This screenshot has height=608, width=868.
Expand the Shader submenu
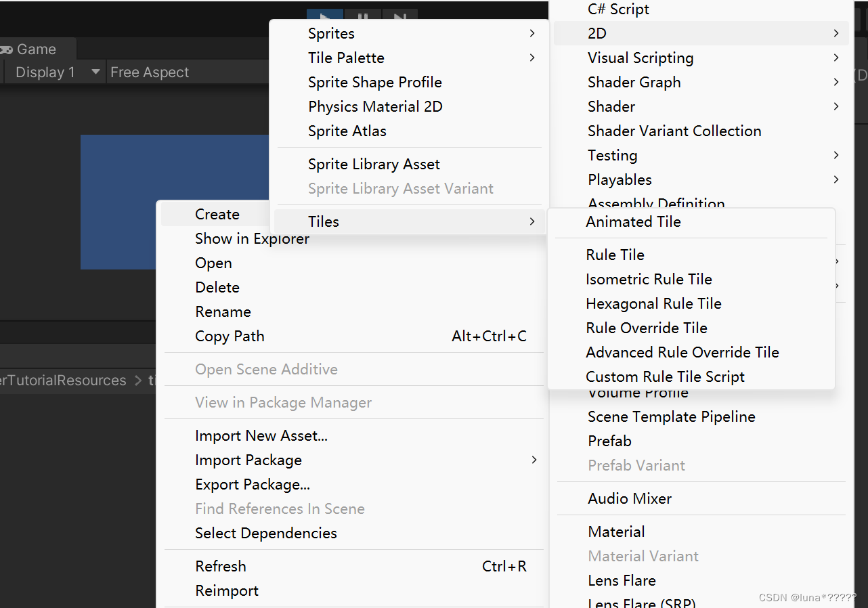click(x=701, y=107)
